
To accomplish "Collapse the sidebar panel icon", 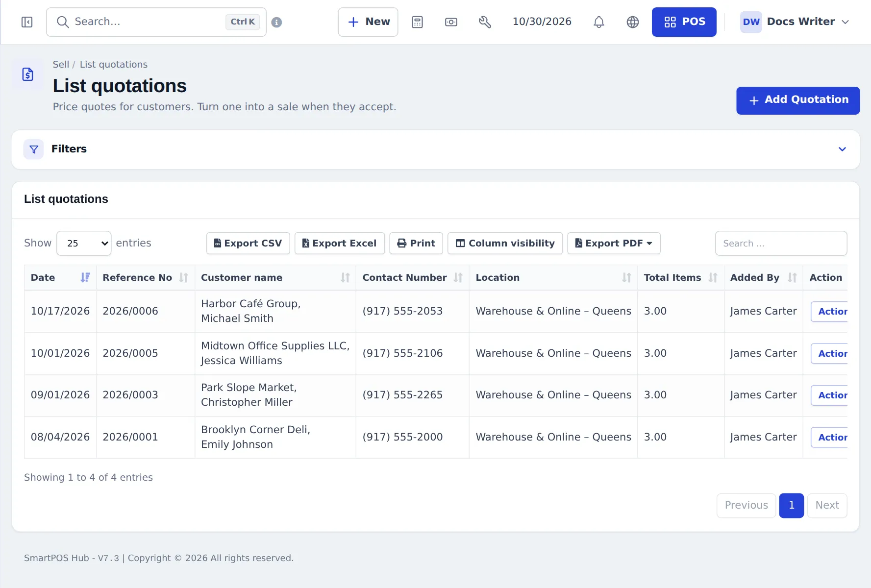I will pyautogui.click(x=27, y=22).
